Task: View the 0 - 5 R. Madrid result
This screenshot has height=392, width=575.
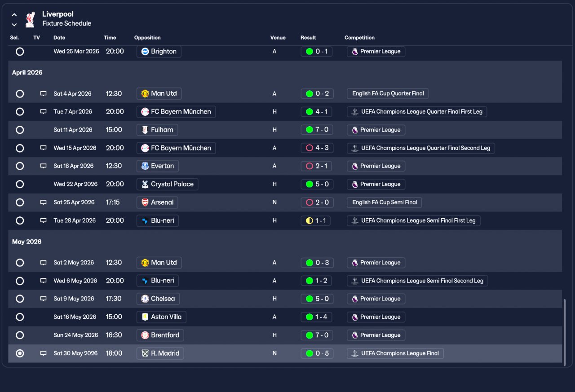Action: tap(317, 353)
